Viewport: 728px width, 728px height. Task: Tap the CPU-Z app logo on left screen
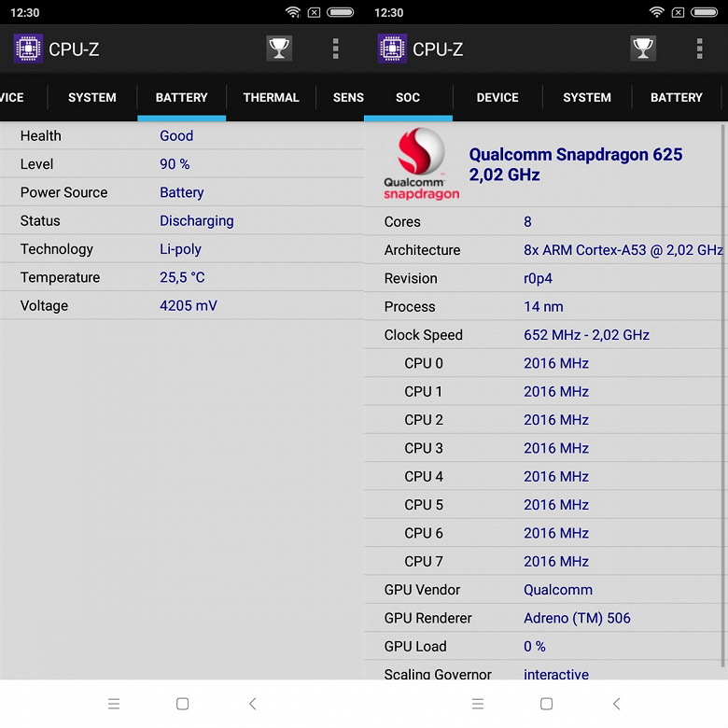tap(28, 49)
